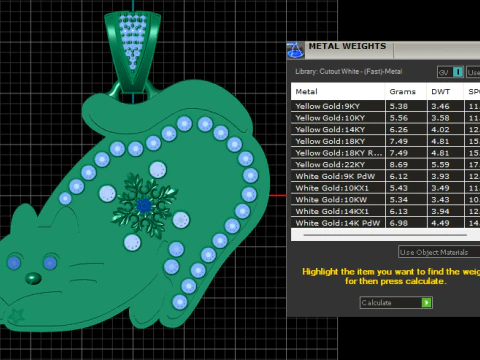The image size is (480, 360).
Task: Click the 6.26 grams cell
Action: [406, 129]
